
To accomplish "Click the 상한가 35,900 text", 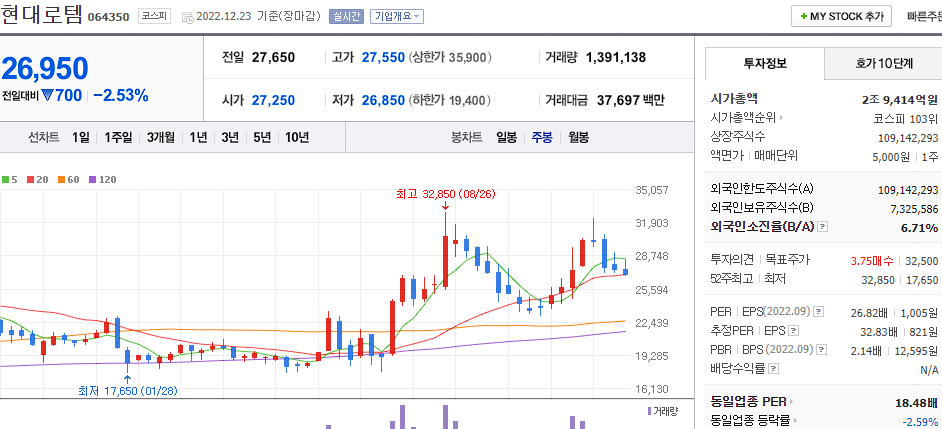I will tap(451, 58).
